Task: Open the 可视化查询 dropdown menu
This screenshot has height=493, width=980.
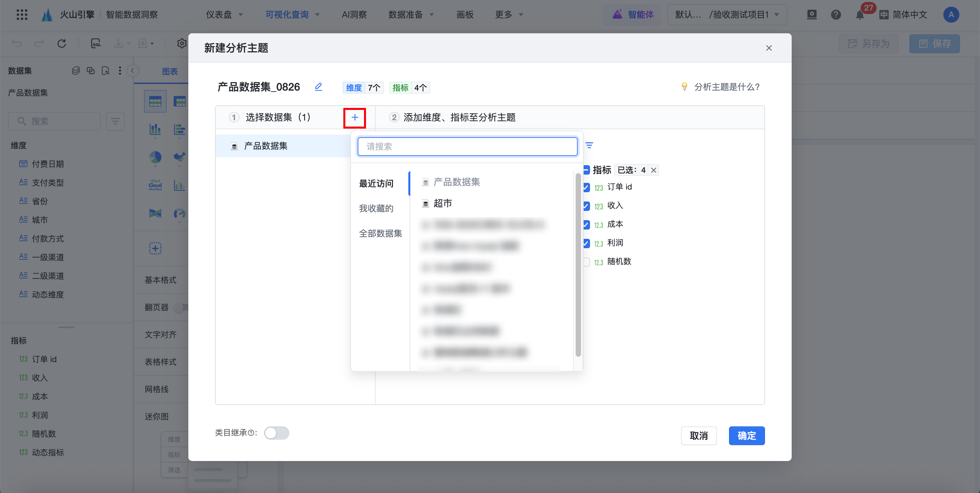Action: click(x=292, y=15)
